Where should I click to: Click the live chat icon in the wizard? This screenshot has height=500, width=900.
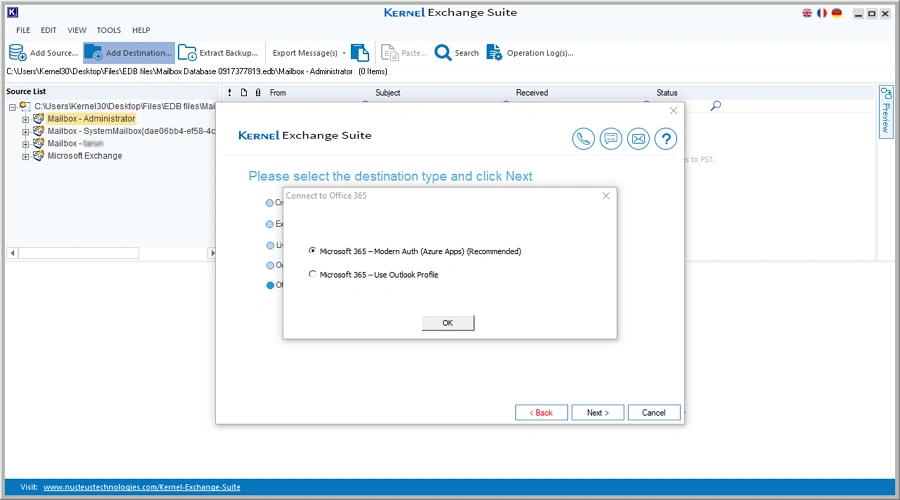click(x=611, y=139)
